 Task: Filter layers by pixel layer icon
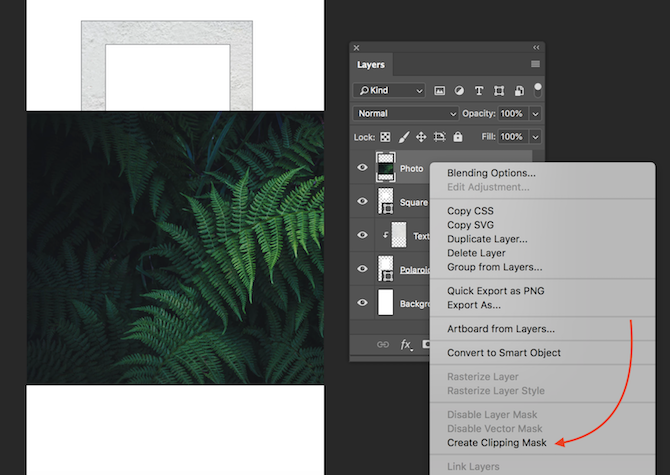pyautogui.click(x=439, y=90)
